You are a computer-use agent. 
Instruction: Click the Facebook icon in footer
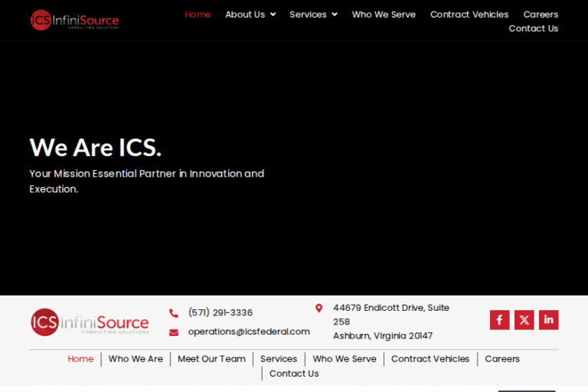[x=499, y=320]
